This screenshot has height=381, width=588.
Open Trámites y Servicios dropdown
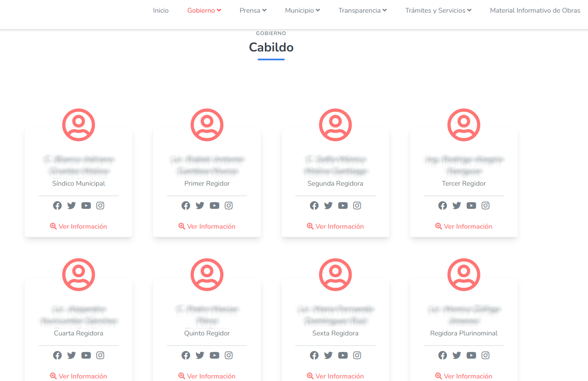point(438,11)
